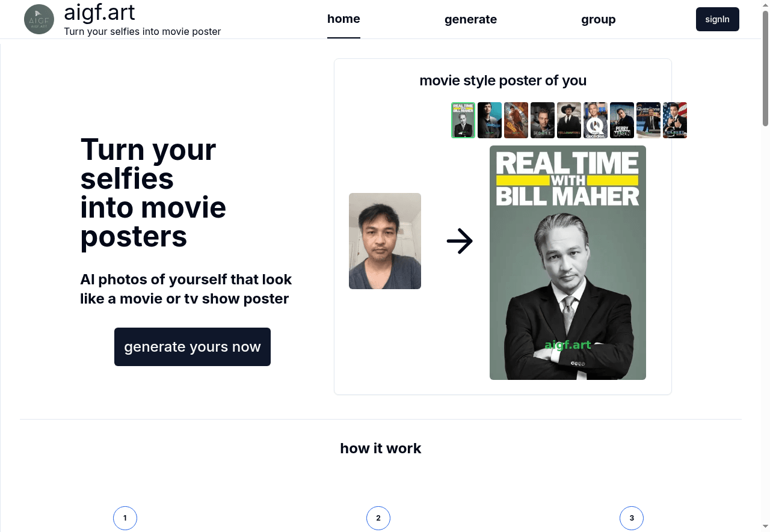This screenshot has height=532, width=770.
Task: Choose the orange action poster thumbnail
Action: click(x=516, y=120)
